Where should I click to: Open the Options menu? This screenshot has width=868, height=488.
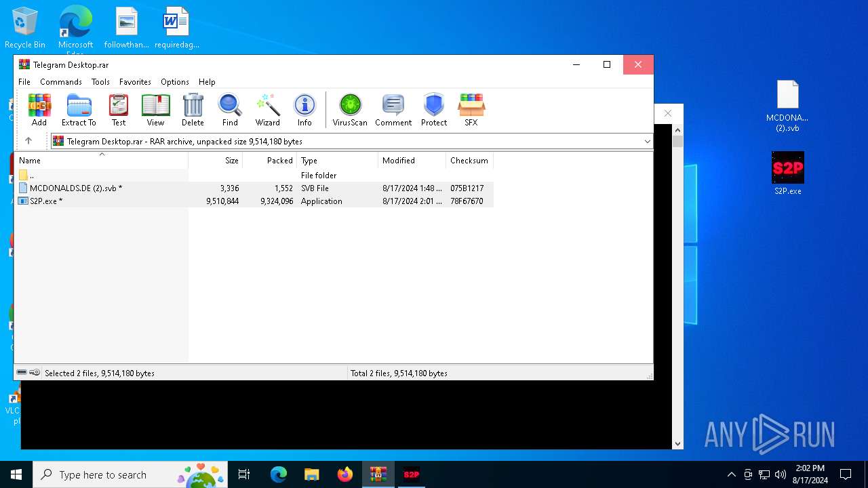pyautogui.click(x=175, y=81)
